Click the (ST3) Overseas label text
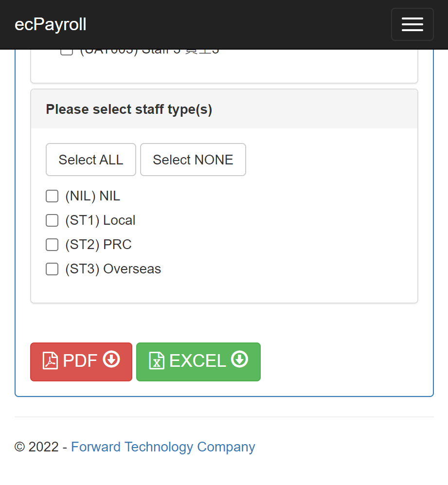Image resolution: width=448 pixels, height=485 pixels. pos(113,269)
